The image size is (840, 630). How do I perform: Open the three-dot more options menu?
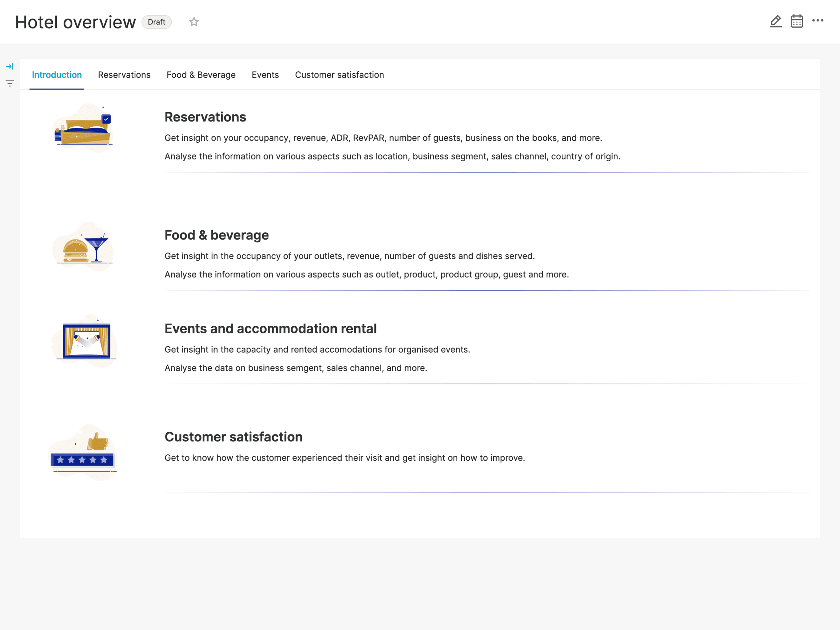point(817,20)
